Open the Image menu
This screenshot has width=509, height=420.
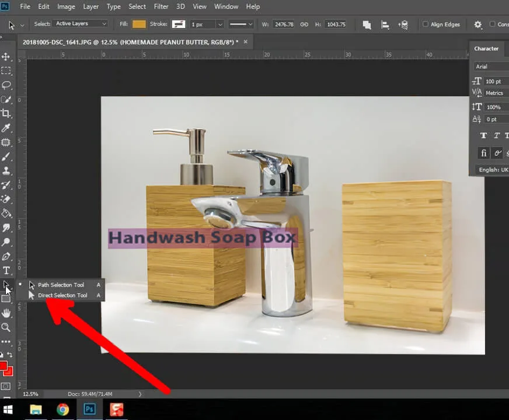(x=66, y=6)
